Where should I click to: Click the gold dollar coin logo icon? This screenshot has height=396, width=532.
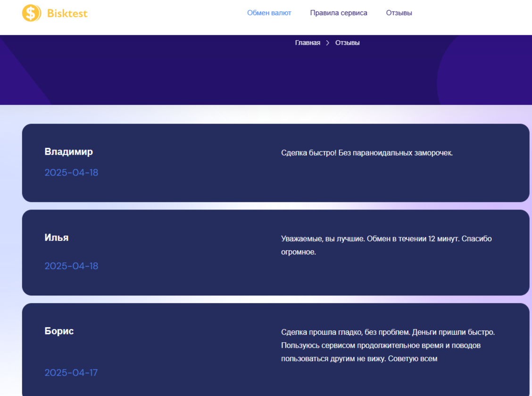pyautogui.click(x=32, y=13)
